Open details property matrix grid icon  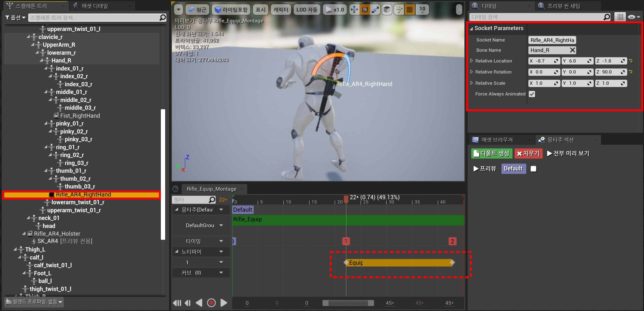pos(620,17)
